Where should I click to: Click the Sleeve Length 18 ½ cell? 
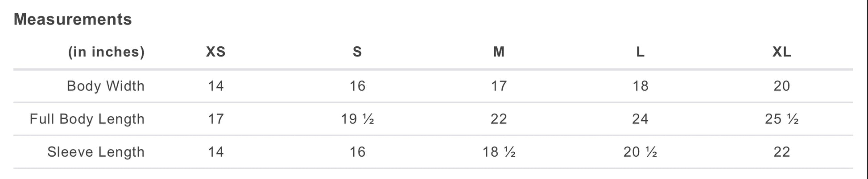499,152
